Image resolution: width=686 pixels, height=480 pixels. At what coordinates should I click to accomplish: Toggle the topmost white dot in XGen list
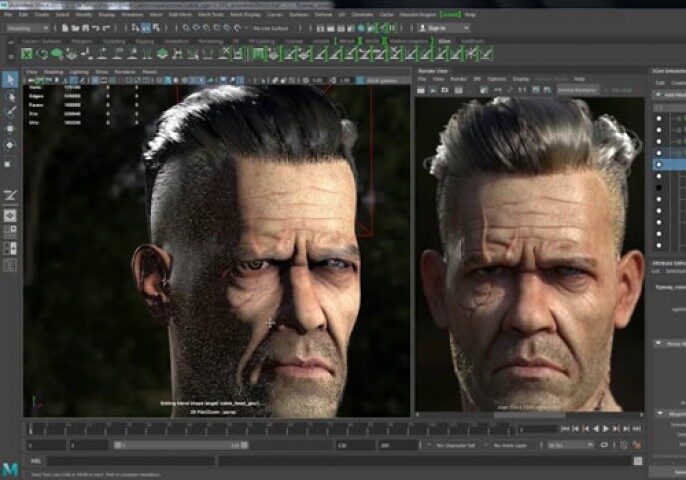(x=659, y=118)
